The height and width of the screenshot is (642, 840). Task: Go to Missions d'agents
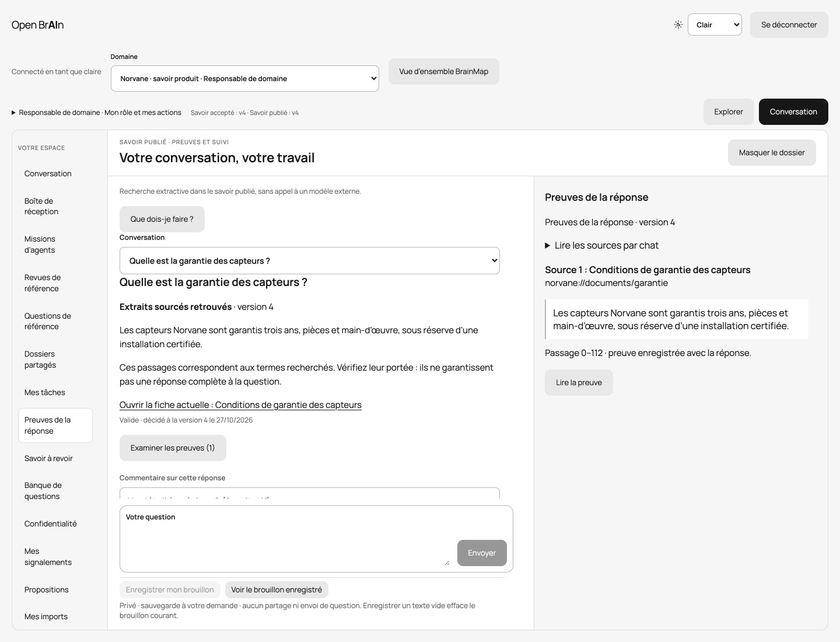point(55,245)
